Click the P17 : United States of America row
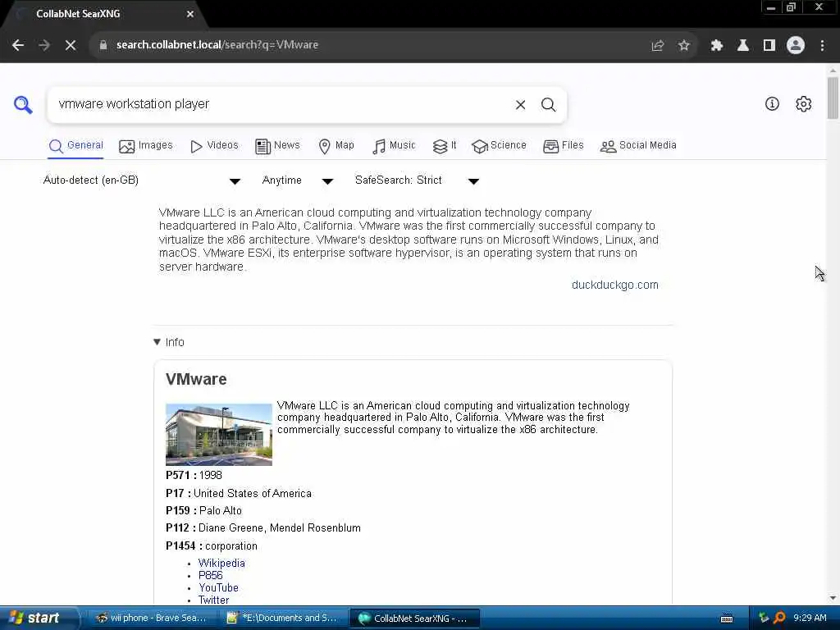The height and width of the screenshot is (630, 840). point(239,493)
